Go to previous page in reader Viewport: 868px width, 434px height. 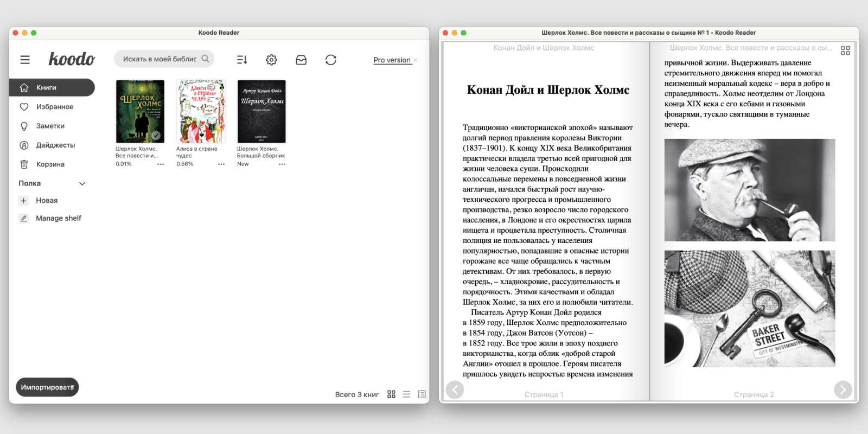(455, 390)
